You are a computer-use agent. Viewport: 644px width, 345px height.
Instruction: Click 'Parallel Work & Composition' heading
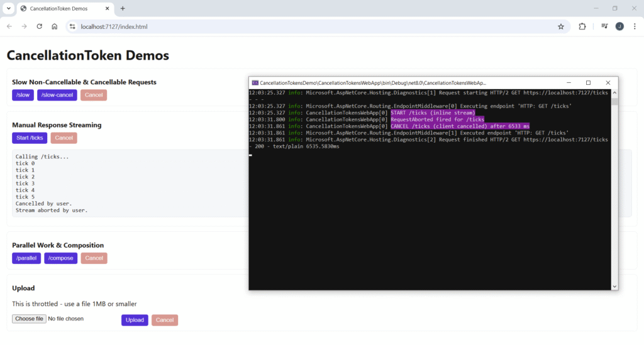58,245
